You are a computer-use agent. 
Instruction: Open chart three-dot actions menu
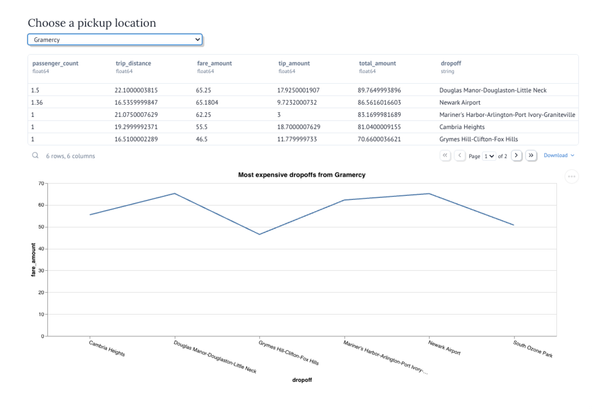572,176
